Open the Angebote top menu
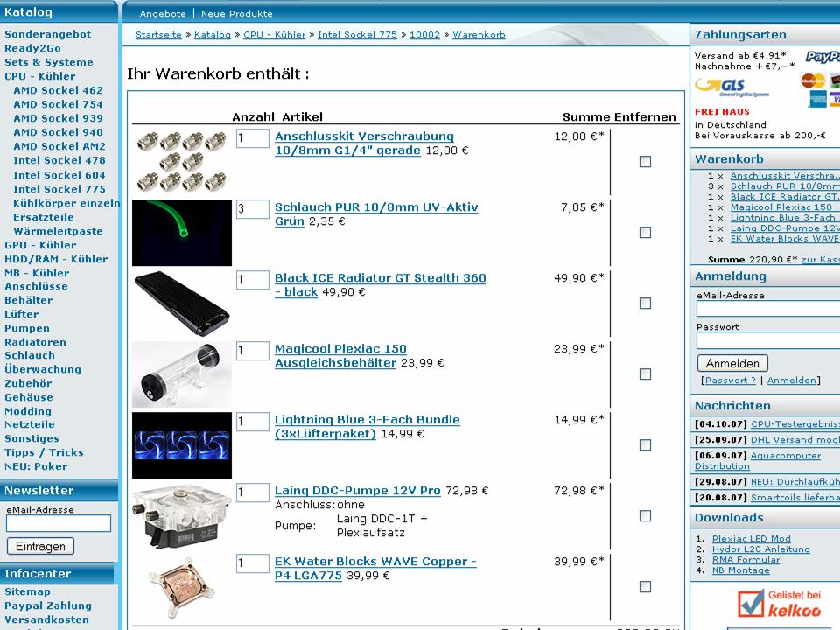 [x=163, y=13]
